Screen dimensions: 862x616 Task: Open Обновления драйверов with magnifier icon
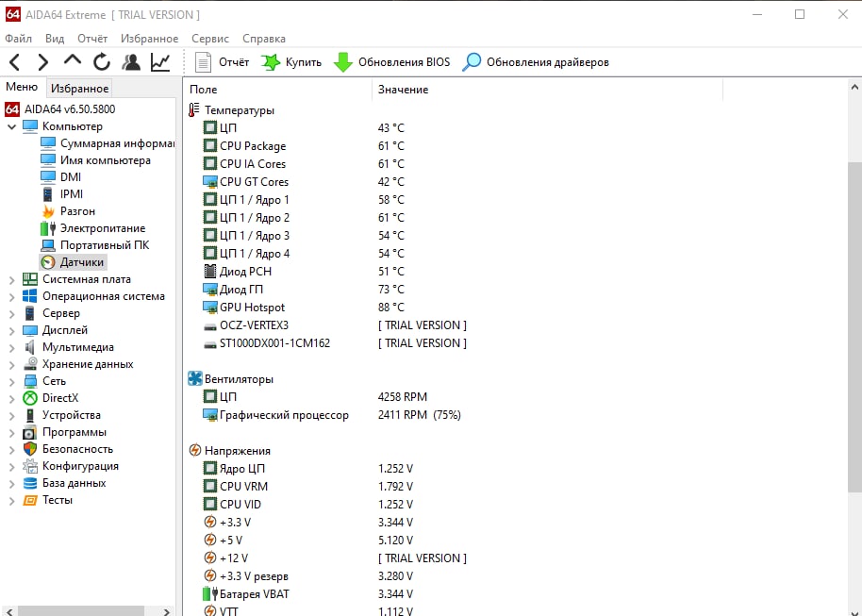click(x=536, y=62)
